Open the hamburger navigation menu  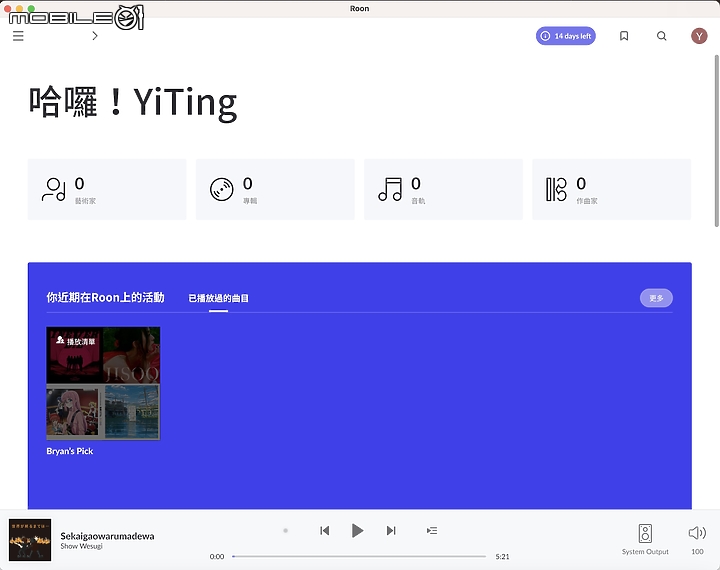pyautogui.click(x=18, y=36)
